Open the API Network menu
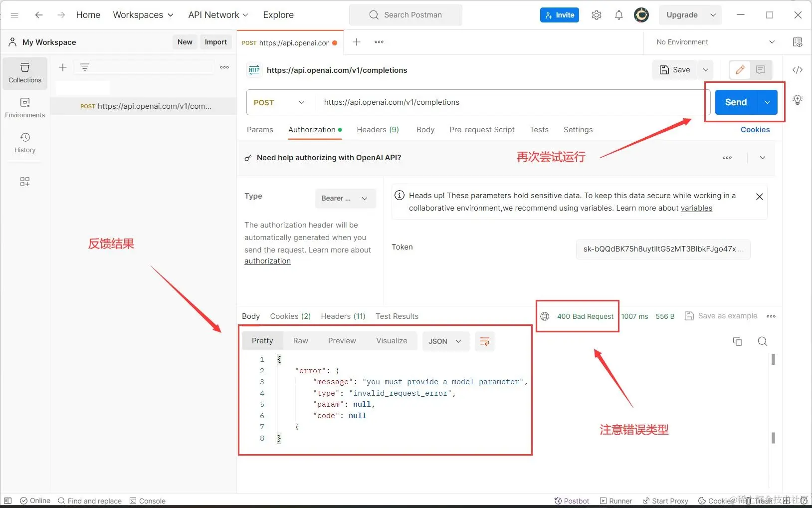 [x=217, y=15]
